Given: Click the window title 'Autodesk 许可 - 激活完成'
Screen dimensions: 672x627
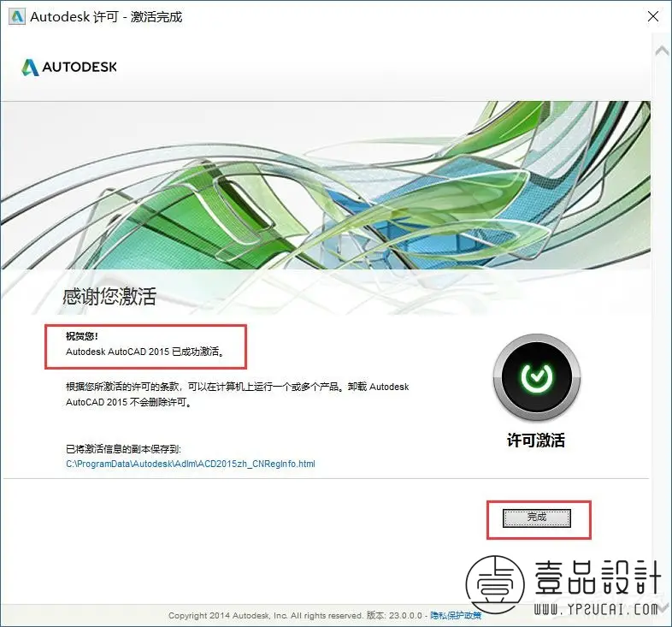Looking at the screenshot, I should (106, 17).
